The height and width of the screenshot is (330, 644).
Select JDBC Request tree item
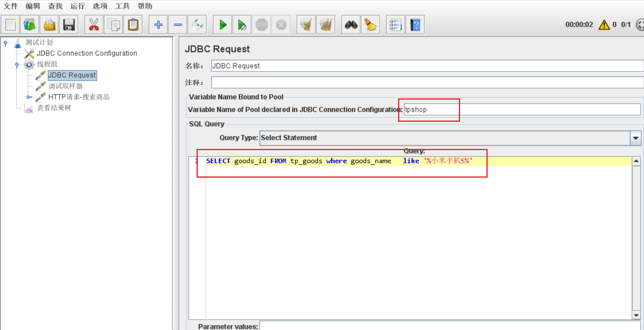click(x=72, y=75)
